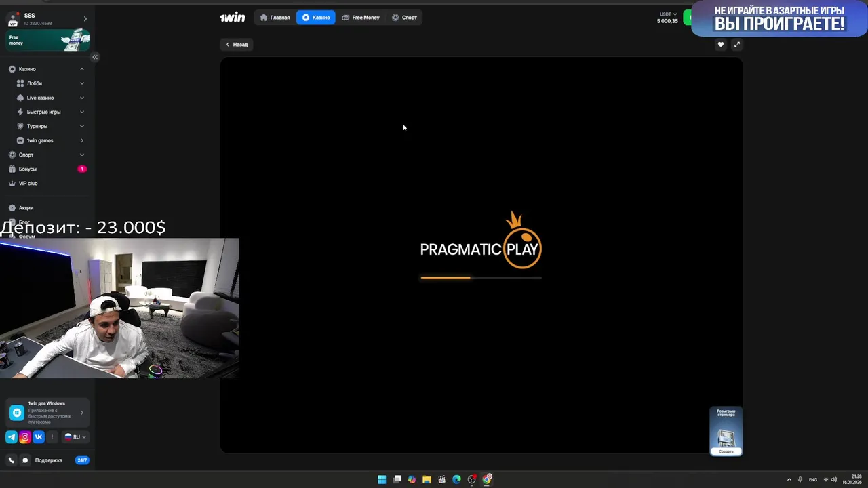Collapse the sidebar with double-arrow button
Image resolution: width=868 pixels, height=488 pixels.
[95, 57]
